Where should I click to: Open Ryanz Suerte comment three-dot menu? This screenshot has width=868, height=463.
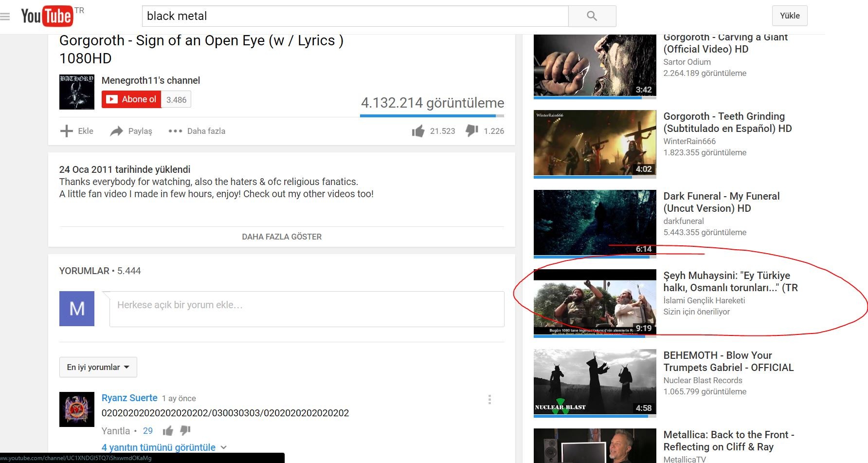pos(489,400)
